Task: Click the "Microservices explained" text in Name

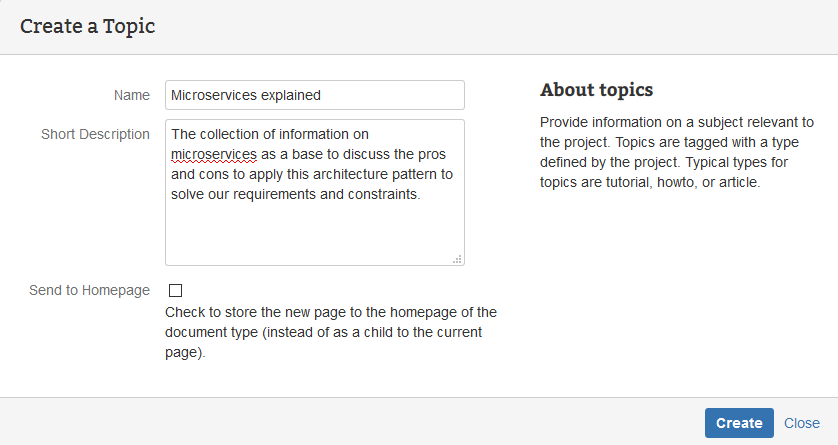Action: 246,96
